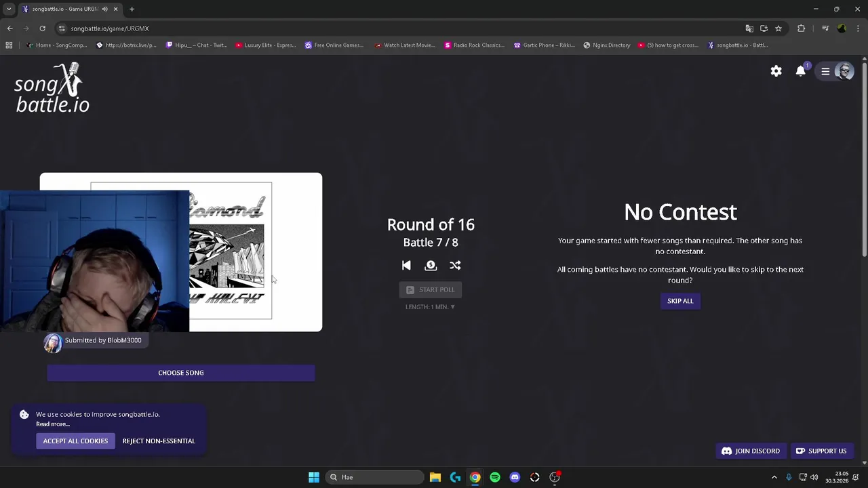Image resolution: width=868 pixels, height=488 pixels.
Task: Open the notifications bell
Action: coord(801,71)
